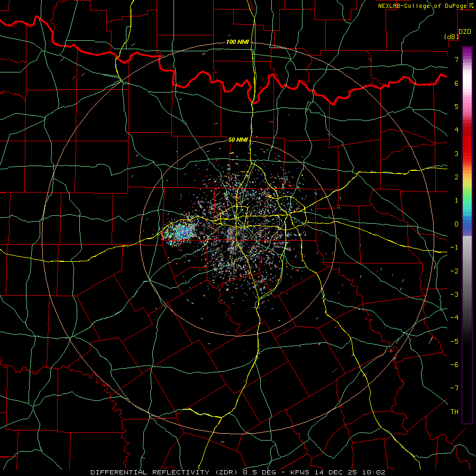
Task: Select the "DZD" product label
Action: point(465,32)
